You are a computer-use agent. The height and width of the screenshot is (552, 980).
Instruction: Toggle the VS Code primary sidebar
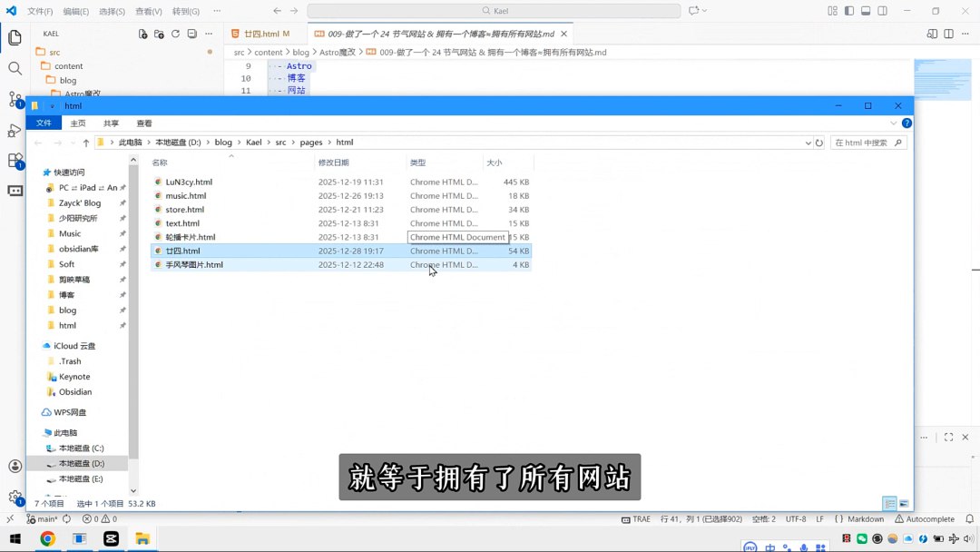click(849, 11)
